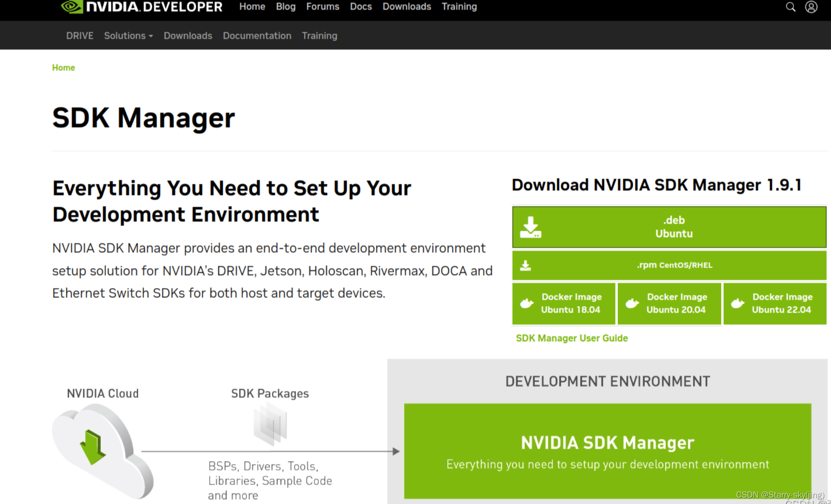Click Docker whale icon for Ubuntu 20.04

(632, 304)
